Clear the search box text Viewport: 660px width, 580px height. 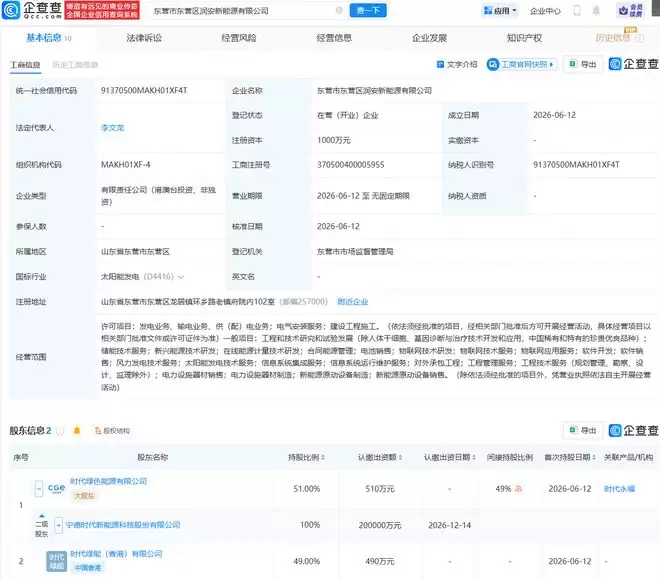[339, 10]
